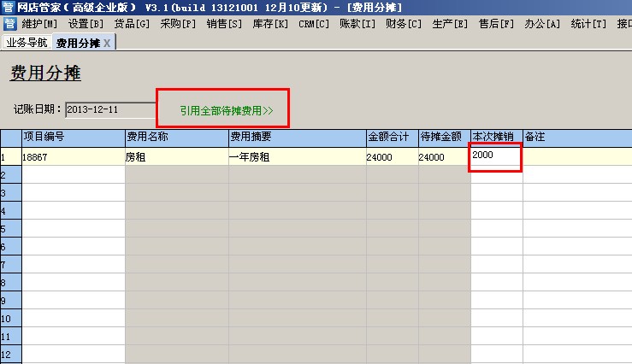The height and width of the screenshot is (364, 632).
Task: Open the 采购[P] menu
Action: 178,23
